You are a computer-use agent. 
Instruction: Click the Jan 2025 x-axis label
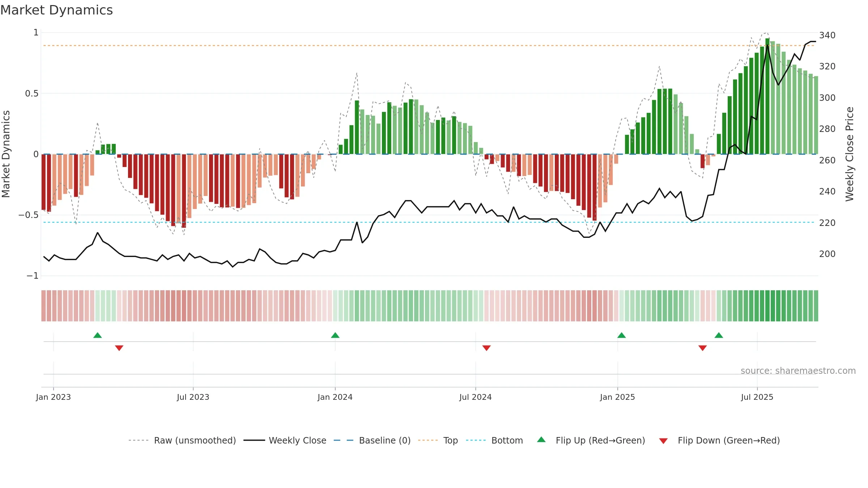tap(618, 397)
